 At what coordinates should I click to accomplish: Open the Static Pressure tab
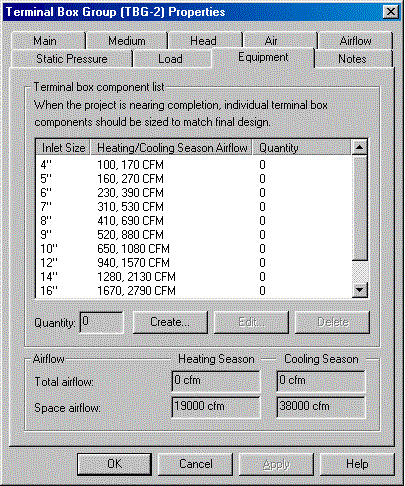click(72, 59)
